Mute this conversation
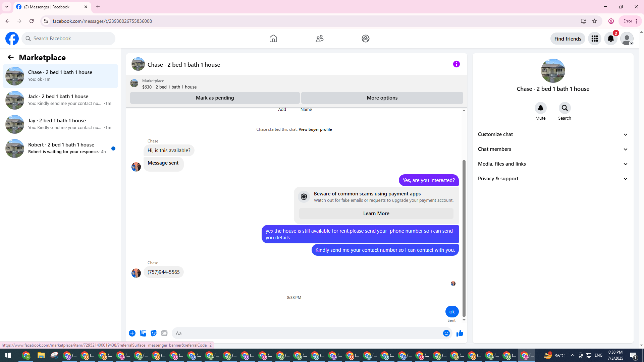The height and width of the screenshot is (362, 644). 540,108
